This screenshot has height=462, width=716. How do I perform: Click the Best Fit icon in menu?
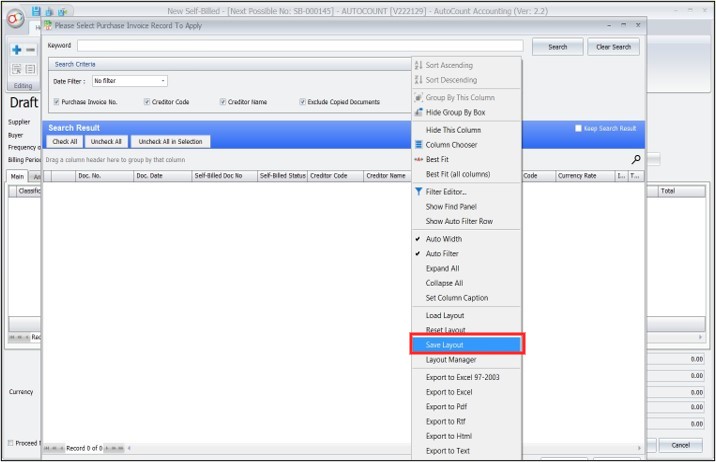[418, 159]
